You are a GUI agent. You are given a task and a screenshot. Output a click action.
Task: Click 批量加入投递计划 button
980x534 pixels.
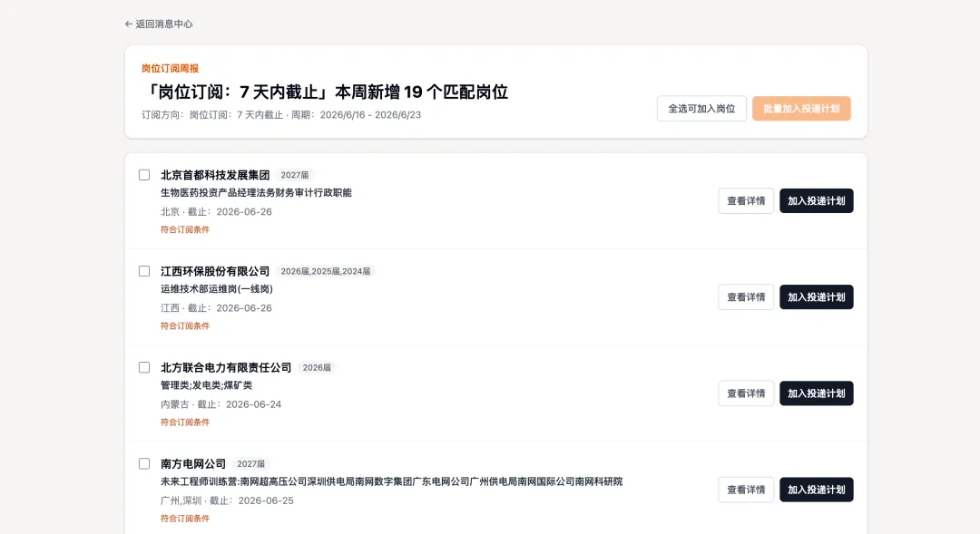(x=801, y=109)
